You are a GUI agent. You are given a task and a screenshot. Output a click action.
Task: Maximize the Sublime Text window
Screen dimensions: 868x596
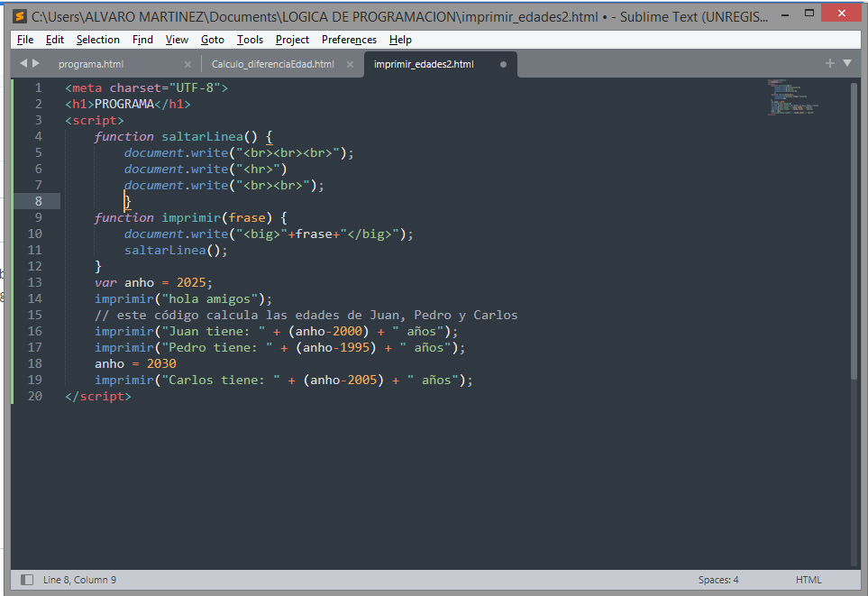(809, 14)
